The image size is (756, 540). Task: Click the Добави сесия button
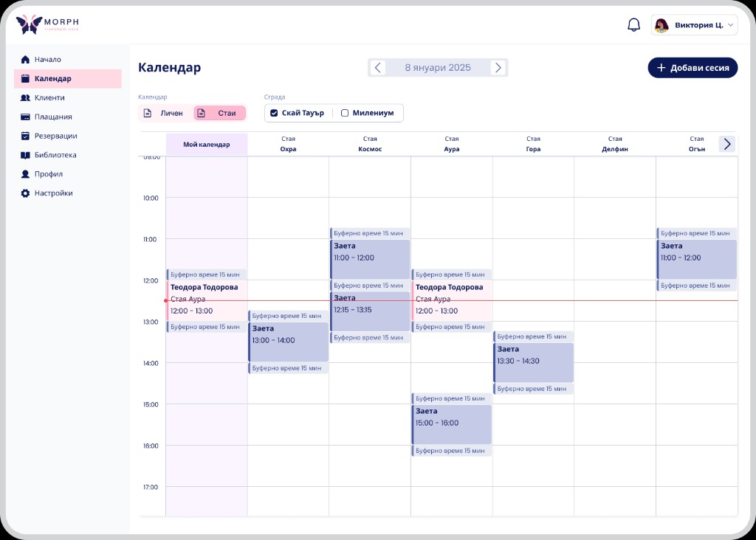point(693,67)
